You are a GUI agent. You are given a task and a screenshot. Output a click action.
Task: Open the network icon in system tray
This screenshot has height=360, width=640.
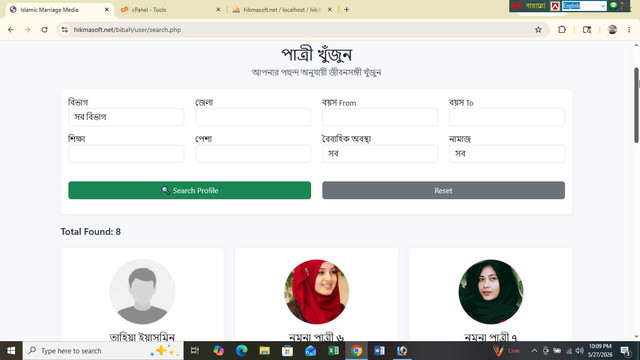[x=569, y=351]
